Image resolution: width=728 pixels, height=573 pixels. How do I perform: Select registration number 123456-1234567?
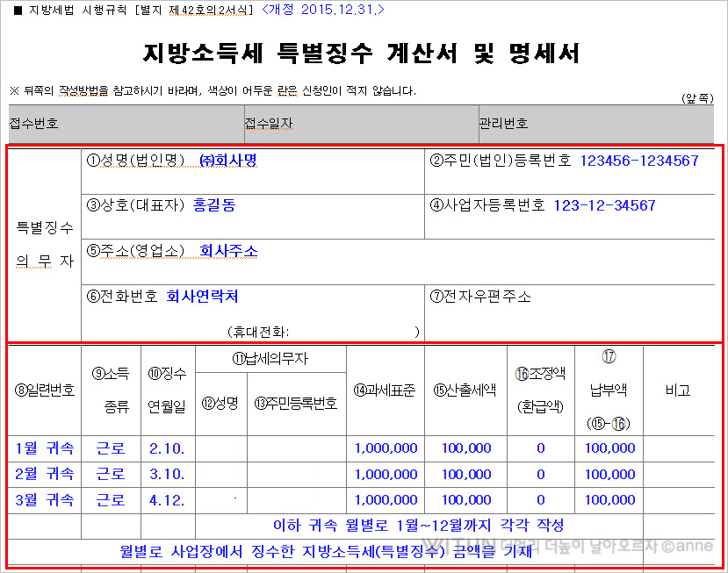click(638, 161)
